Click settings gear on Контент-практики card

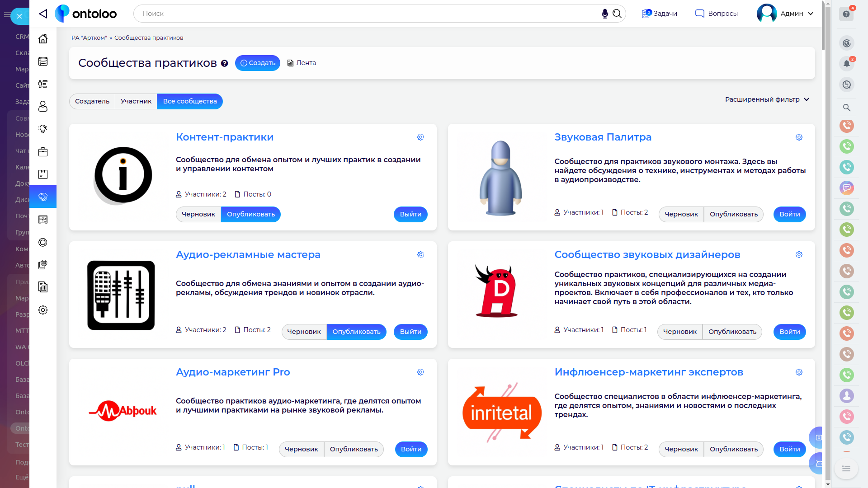(x=420, y=137)
